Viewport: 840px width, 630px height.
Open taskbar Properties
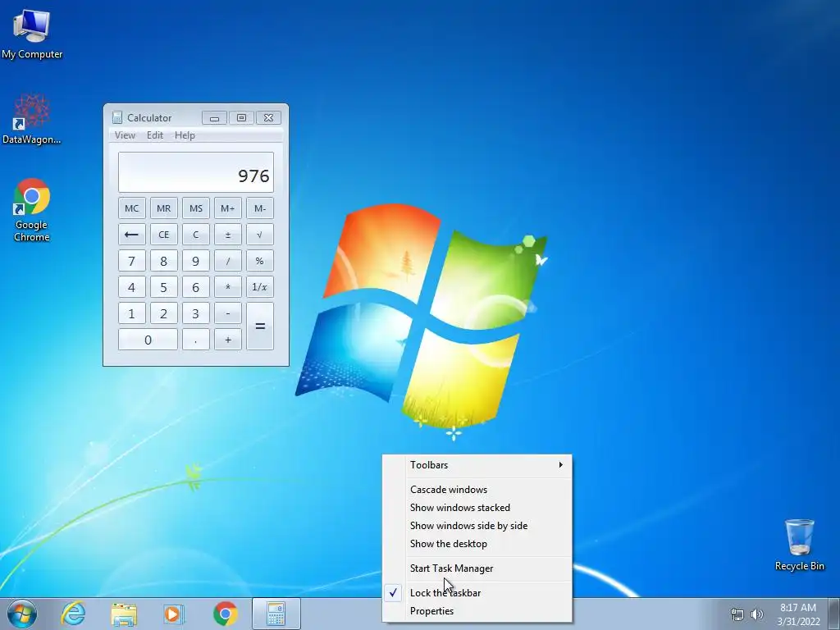[477, 611]
